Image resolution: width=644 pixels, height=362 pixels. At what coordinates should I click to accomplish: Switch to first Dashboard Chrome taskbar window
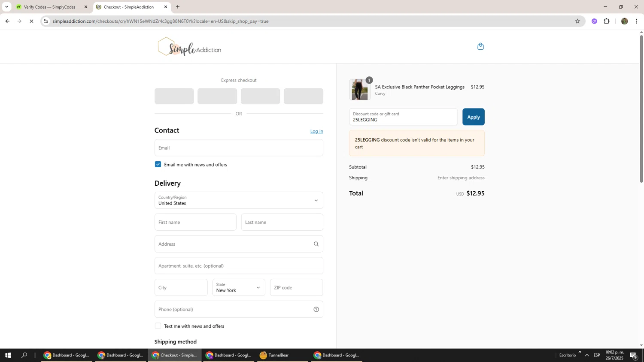(x=67, y=355)
